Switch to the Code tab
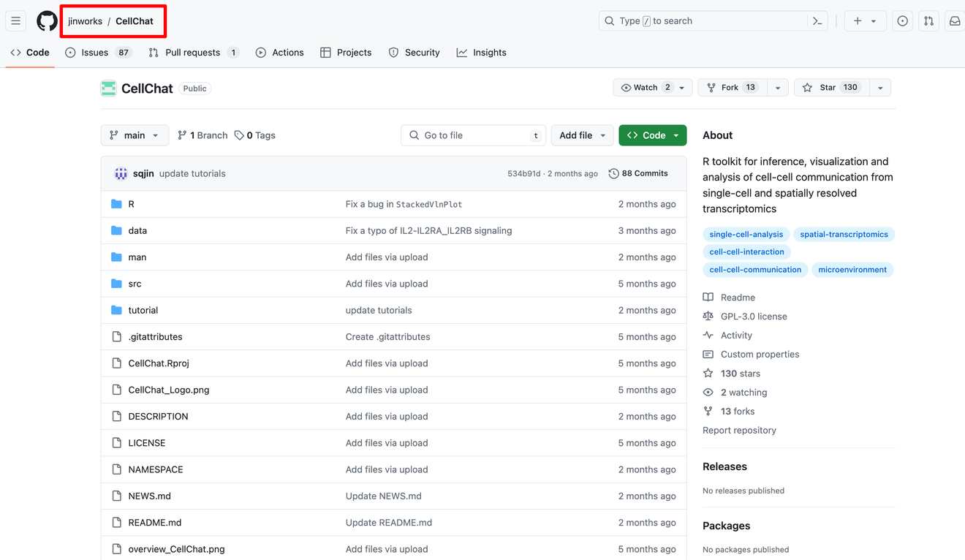 point(30,53)
